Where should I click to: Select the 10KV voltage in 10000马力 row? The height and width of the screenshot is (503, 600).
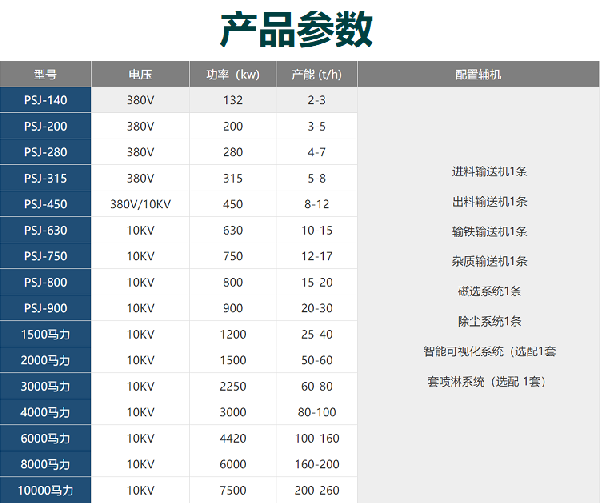[140, 490]
